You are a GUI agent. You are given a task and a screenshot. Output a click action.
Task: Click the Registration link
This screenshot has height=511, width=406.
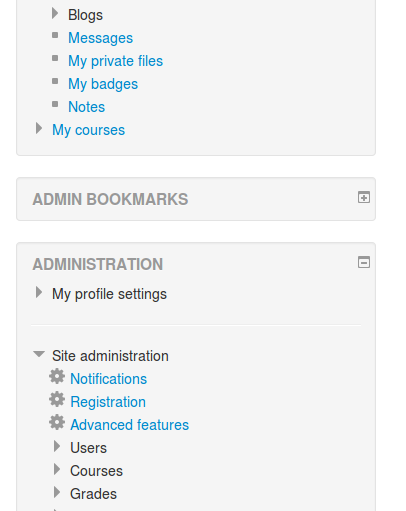pyautogui.click(x=108, y=402)
